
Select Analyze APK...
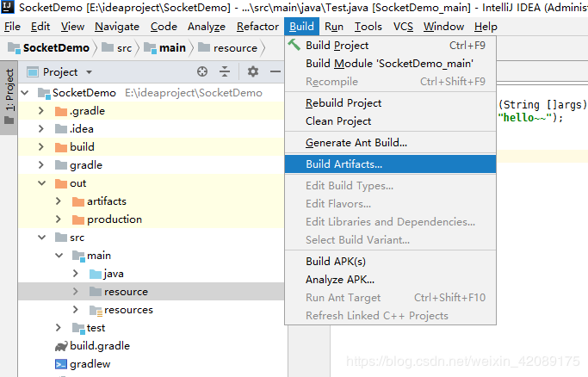[x=390, y=280]
